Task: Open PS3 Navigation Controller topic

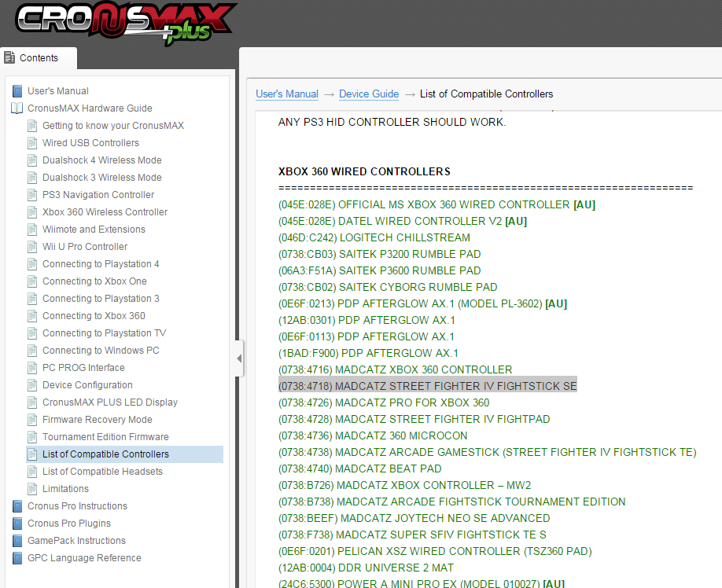Action: [x=98, y=195]
